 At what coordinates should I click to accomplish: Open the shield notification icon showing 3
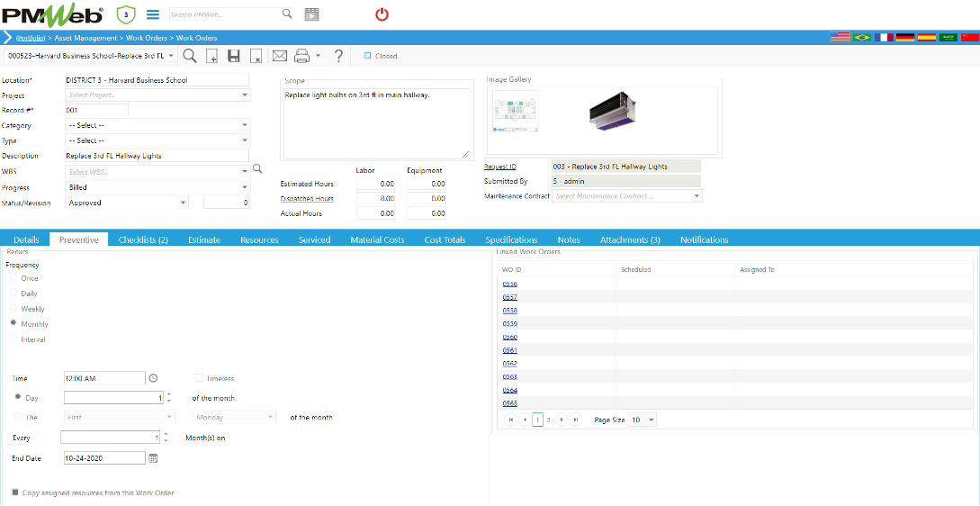(x=126, y=14)
